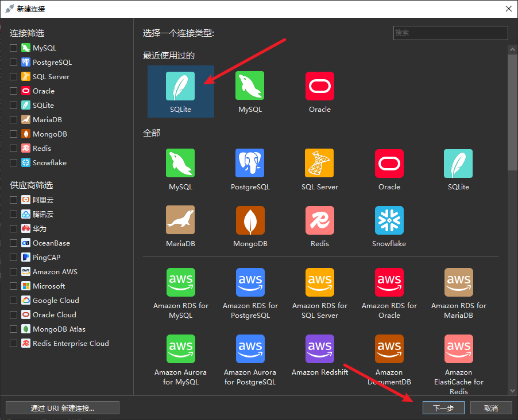Check SQLite in connection filters
The width and height of the screenshot is (518, 420).
(x=14, y=106)
